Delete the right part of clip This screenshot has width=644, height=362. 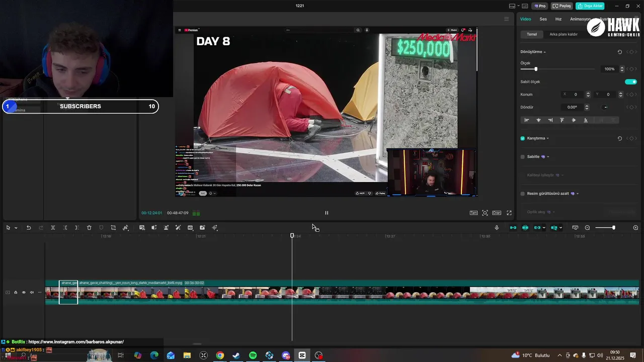(76, 228)
